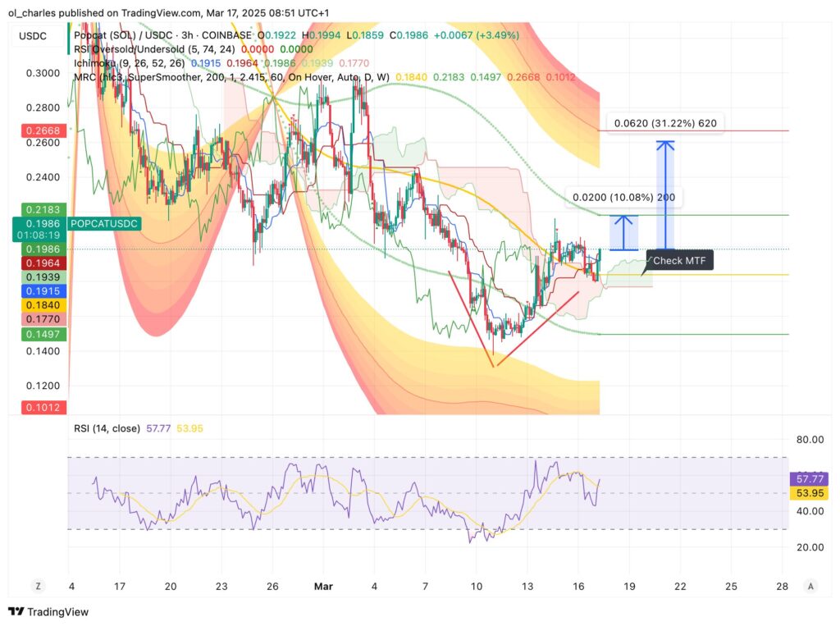Click the 0.1200 price axis tick
The height and width of the screenshot is (626, 840).
[43, 386]
